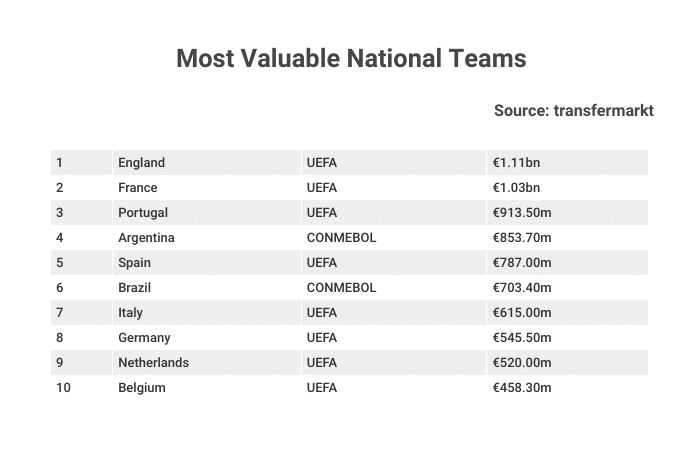700x465 pixels.
Task: Click England's €1.11bn value
Action: 516,162
